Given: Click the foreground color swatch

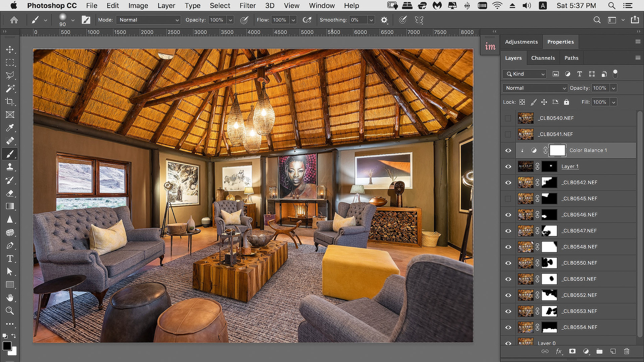Looking at the screenshot, I should 6,346.
